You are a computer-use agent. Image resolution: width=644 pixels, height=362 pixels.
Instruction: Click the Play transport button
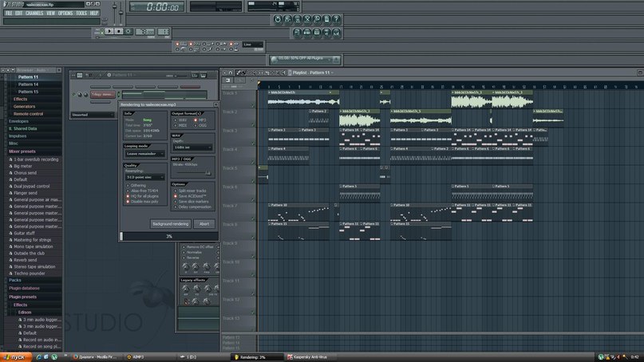tap(109, 31)
